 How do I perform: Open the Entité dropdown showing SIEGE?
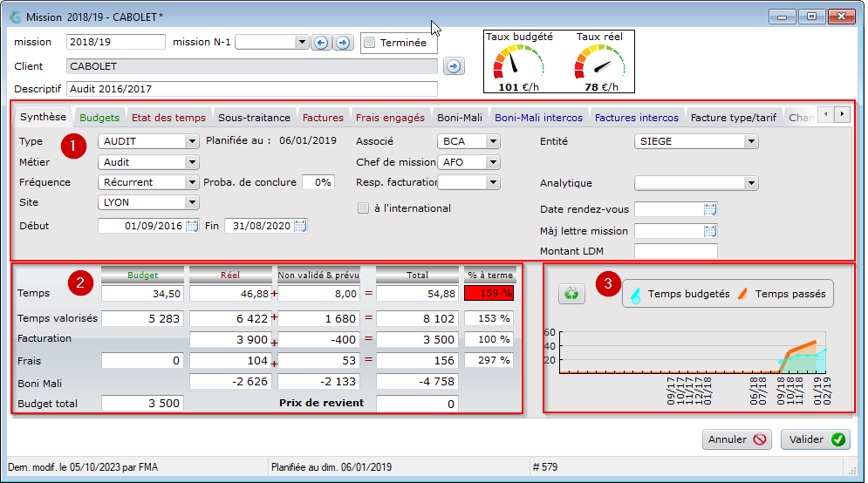point(750,141)
